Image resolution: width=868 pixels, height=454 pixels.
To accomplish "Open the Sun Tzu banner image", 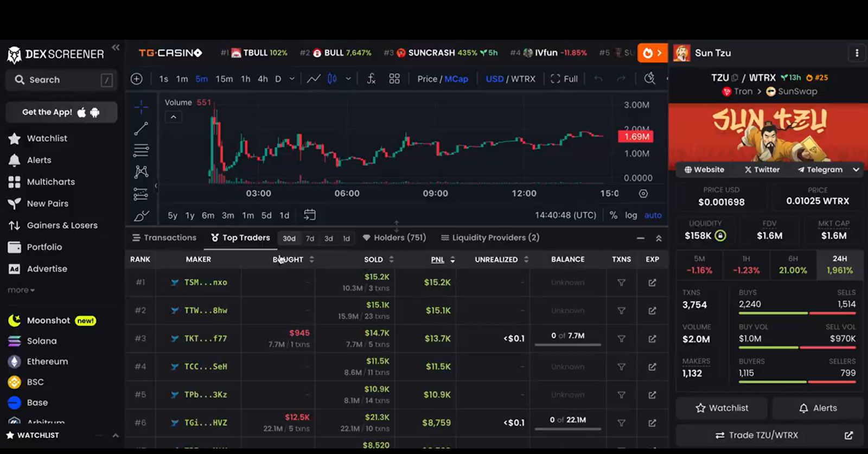I will click(x=768, y=132).
